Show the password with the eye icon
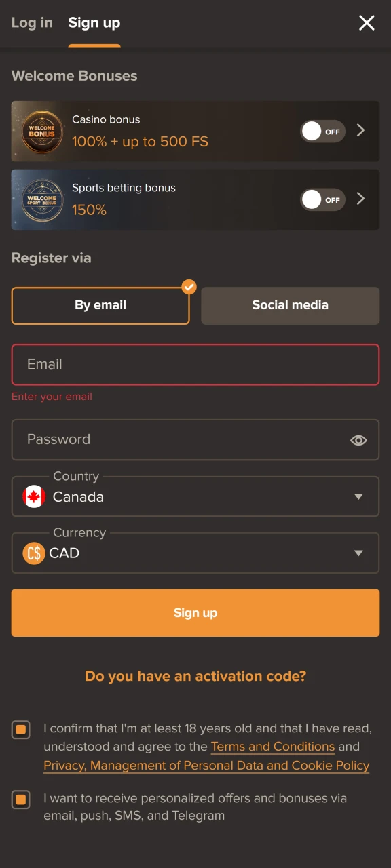391x868 pixels. coord(358,439)
